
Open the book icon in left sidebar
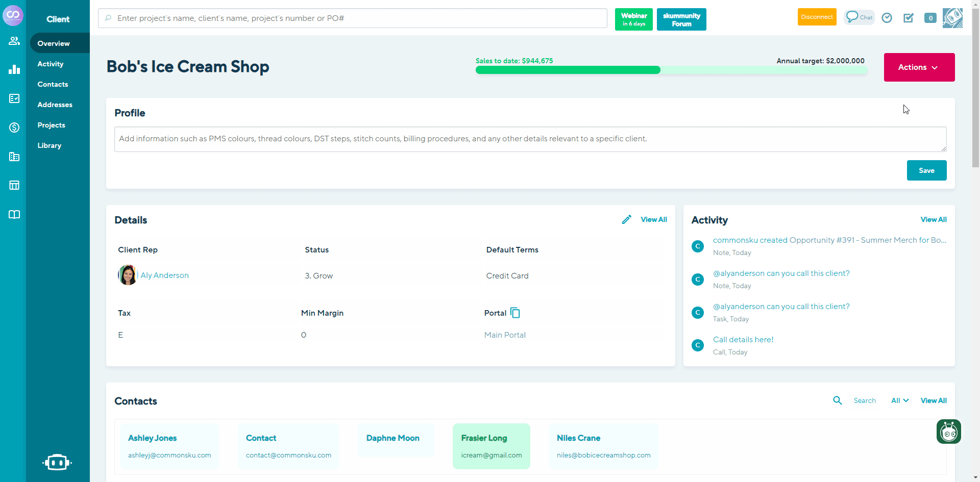[14, 214]
